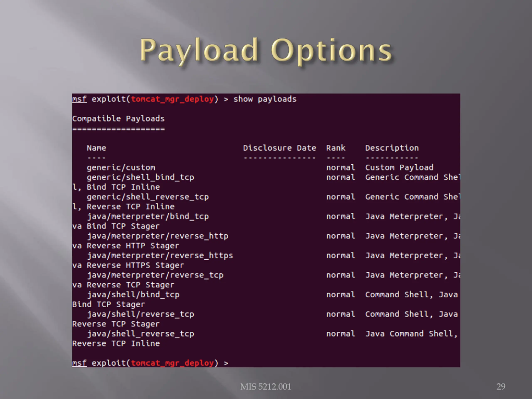
Task: Click the red tomcat_mgr_deploy text in bottom prompt
Action: click(172, 363)
